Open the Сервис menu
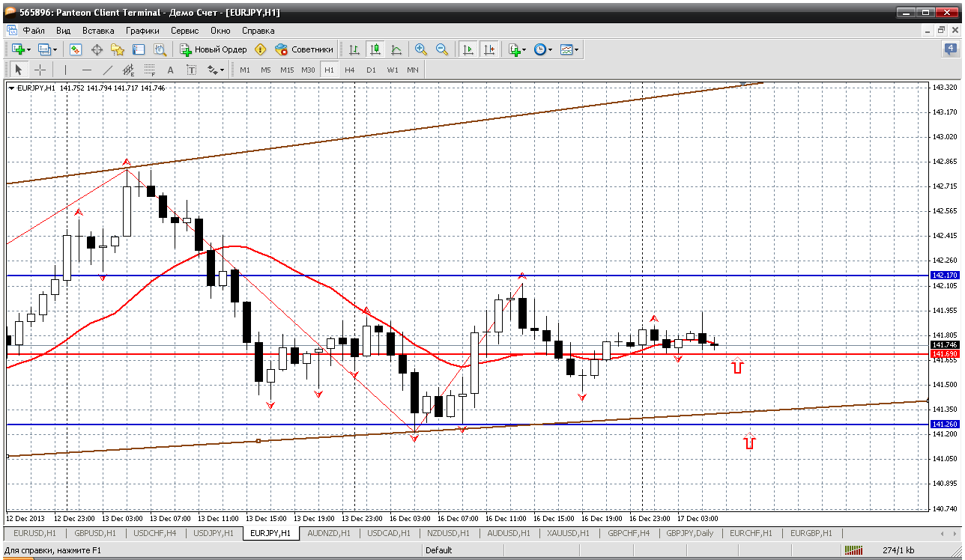965x560 pixels. pyautogui.click(x=184, y=31)
